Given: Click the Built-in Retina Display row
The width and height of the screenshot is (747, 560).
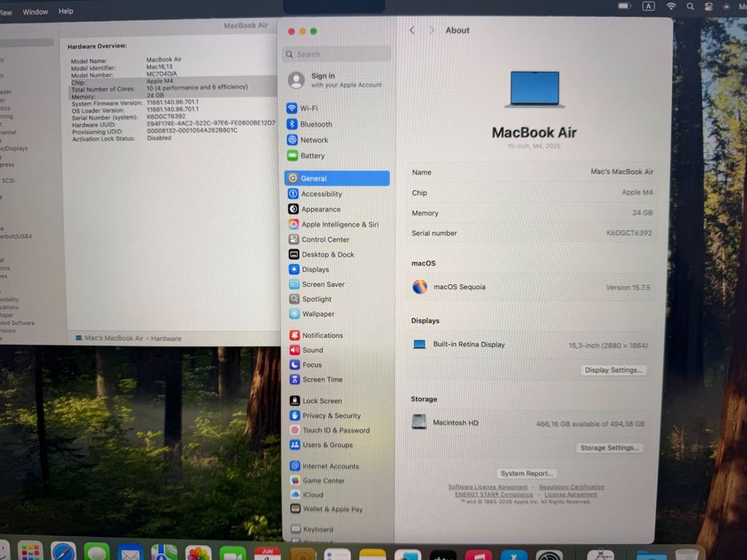Looking at the screenshot, I should coord(530,345).
